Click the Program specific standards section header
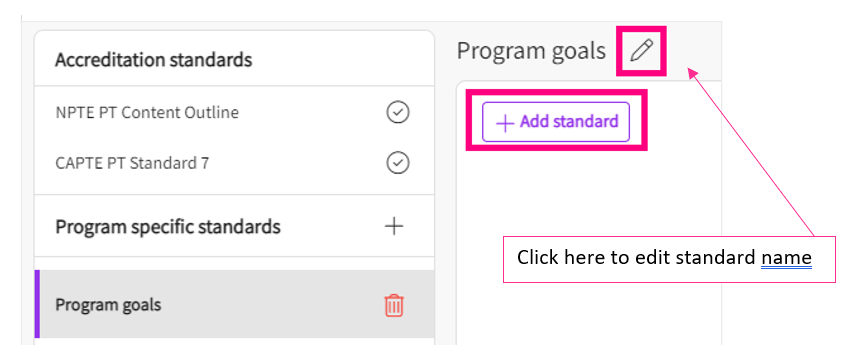862x360 pixels. (168, 226)
